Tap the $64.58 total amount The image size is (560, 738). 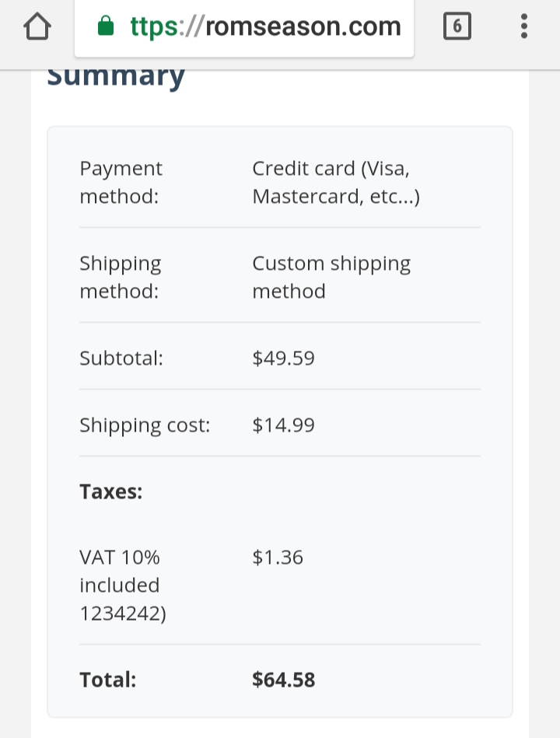[x=283, y=680]
